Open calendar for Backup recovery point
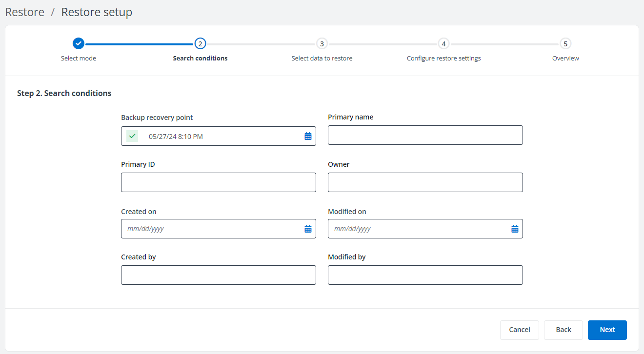 point(308,137)
